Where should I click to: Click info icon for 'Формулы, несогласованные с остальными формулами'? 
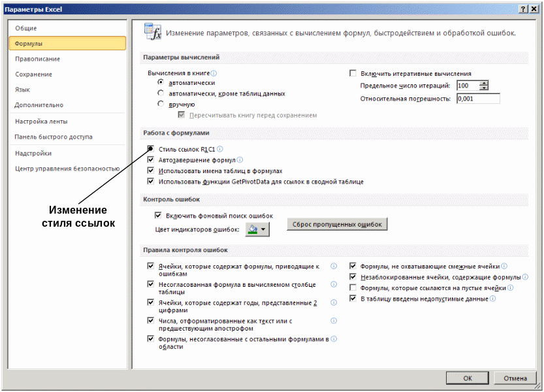tap(334, 339)
